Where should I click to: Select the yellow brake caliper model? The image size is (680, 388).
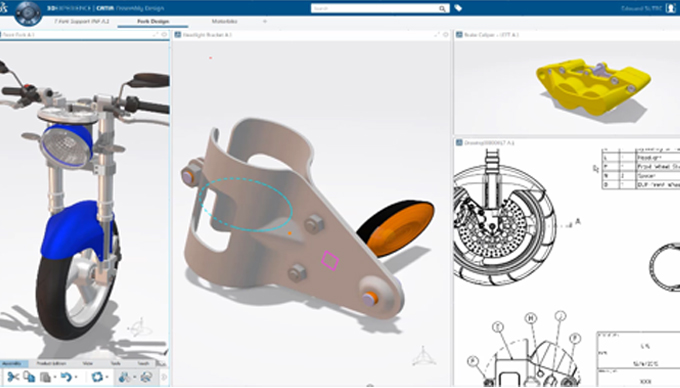tap(592, 87)
